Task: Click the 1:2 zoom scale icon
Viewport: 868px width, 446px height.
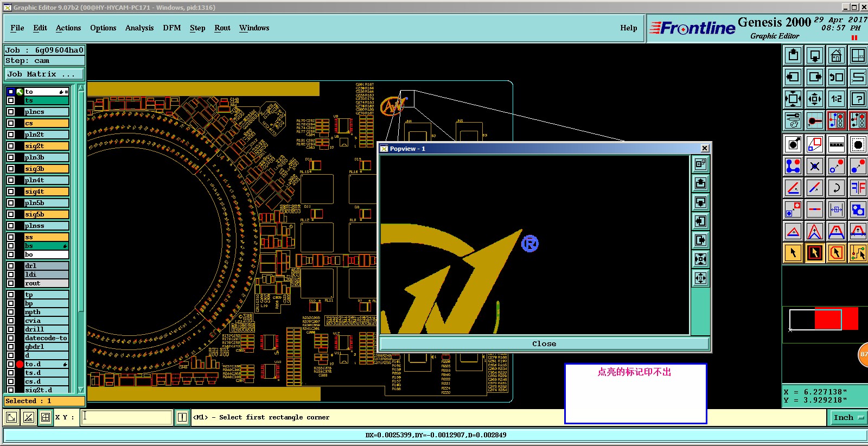Action: pyautogui.click(x=836, y=99)
